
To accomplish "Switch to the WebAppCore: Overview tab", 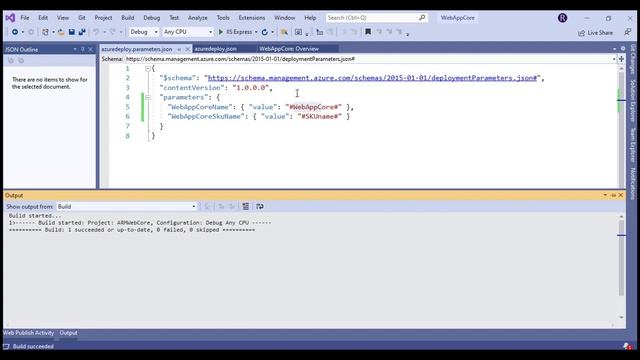I will 289,49.
